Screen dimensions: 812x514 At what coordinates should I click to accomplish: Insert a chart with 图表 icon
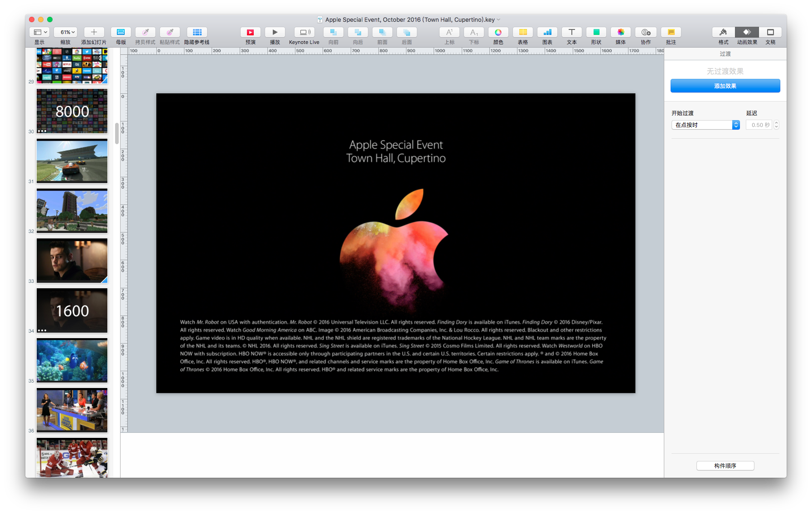point(547,32)
